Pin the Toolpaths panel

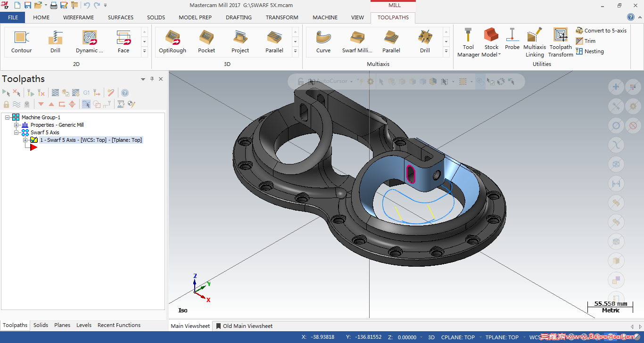152,79
